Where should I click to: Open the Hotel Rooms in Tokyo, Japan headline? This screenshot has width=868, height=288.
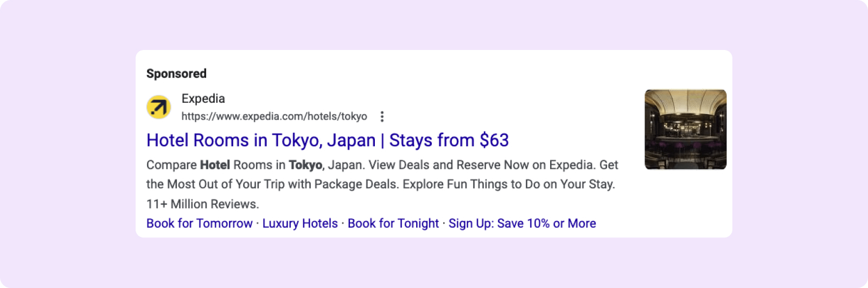point(260,140)
